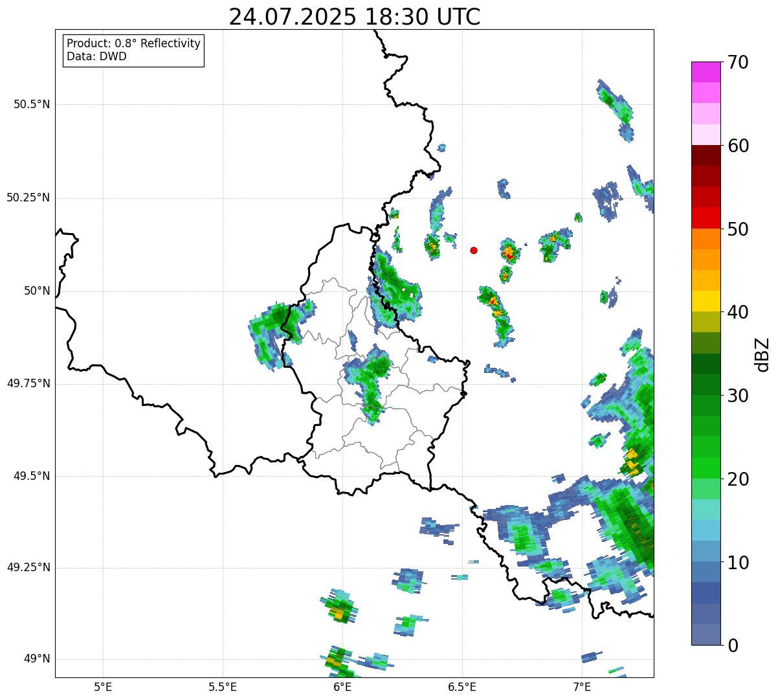The width and height of the screenshot is (778, 700).
Task: Click the bright green colorbar segment above 20
Action: pyautogui.click(x=706, y=468)
